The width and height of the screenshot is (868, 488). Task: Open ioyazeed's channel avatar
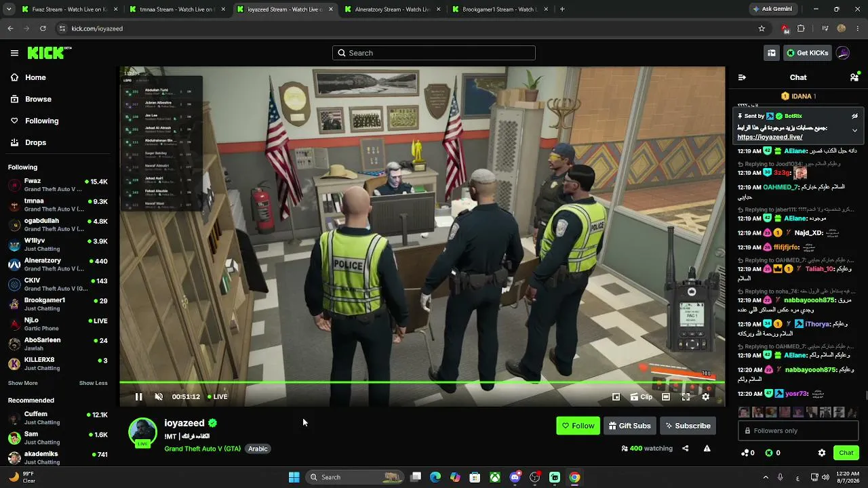pyautogui.click(x=142, y=431)
